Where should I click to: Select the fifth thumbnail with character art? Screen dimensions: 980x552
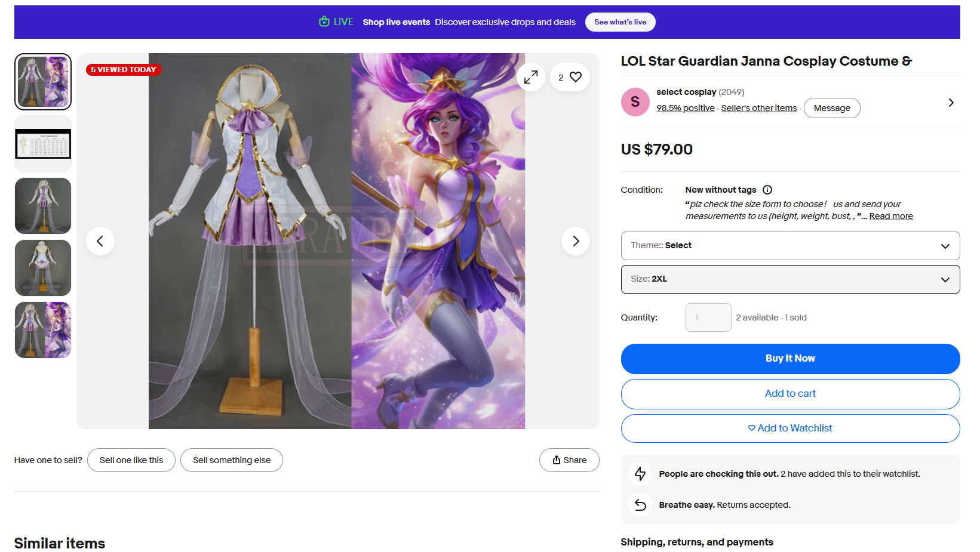click(x=43, y=330)
